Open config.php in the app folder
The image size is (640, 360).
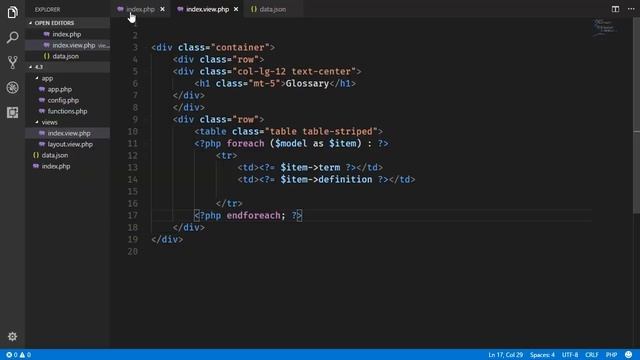[x=67, y=100]
